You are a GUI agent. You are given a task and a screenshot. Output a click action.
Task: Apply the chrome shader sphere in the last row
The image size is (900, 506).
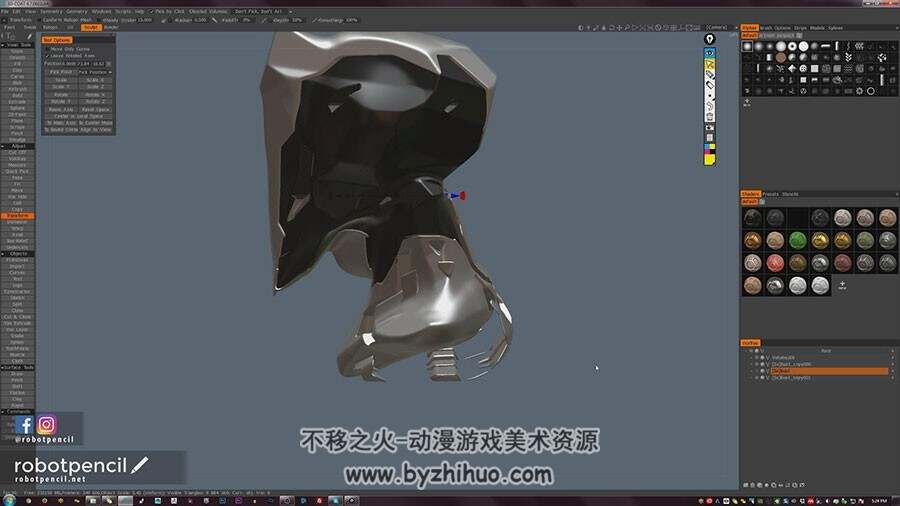(x=775, y=285)
